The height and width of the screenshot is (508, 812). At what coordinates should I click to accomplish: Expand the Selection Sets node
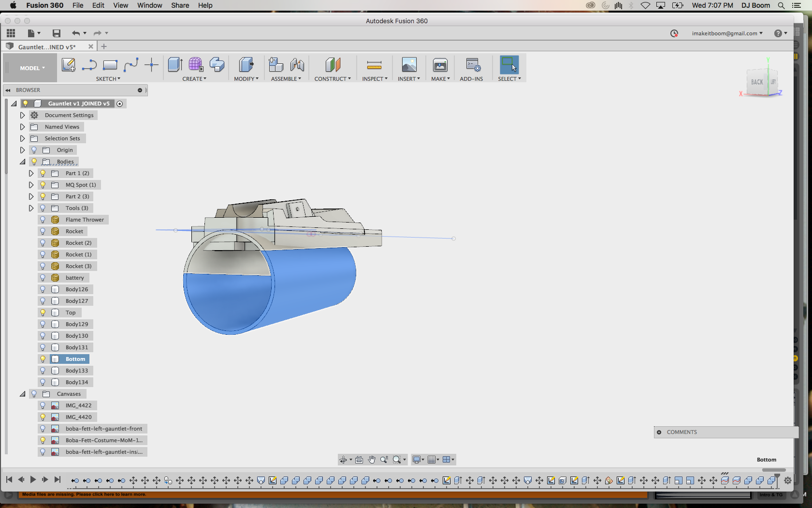(x=22, y=138)
